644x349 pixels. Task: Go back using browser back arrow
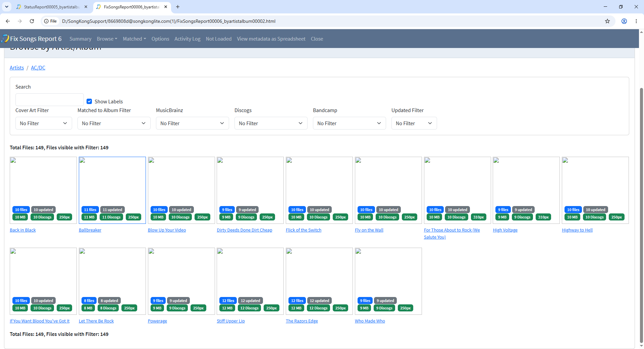pyautogui.click(x=8, y=21)
